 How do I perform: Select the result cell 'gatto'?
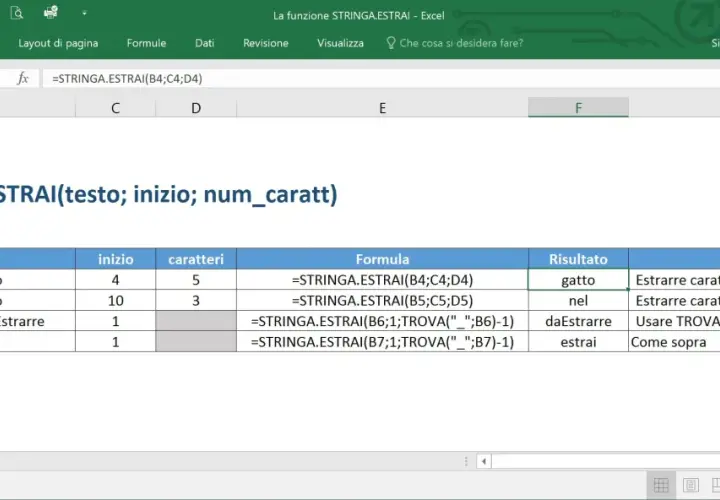[x=578, y=280]
